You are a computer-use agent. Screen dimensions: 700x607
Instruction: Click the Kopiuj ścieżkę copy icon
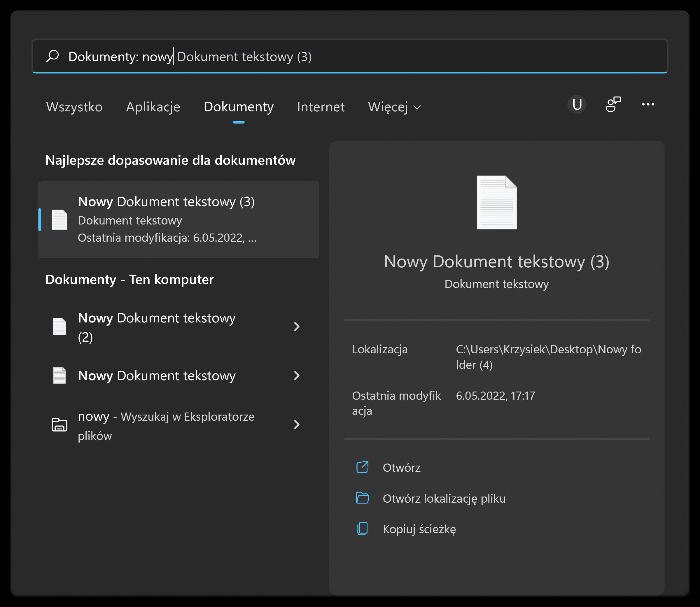click(362, 529)
